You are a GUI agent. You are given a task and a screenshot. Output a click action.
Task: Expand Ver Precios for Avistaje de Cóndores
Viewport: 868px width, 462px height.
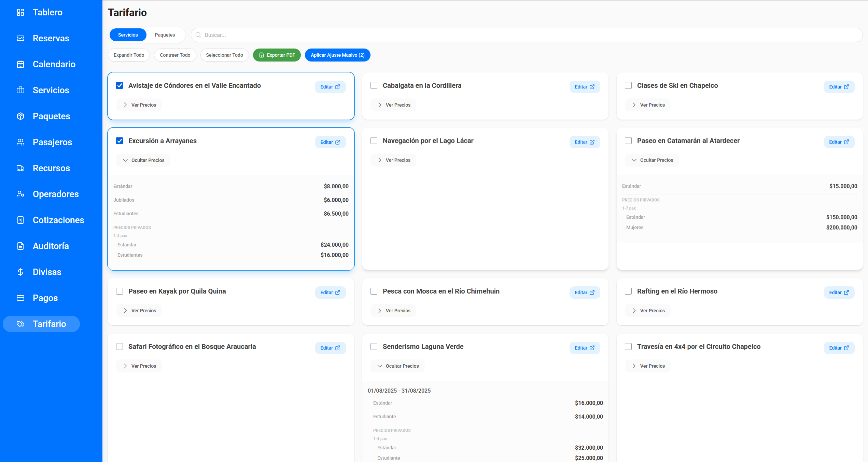tap(139, 105)
